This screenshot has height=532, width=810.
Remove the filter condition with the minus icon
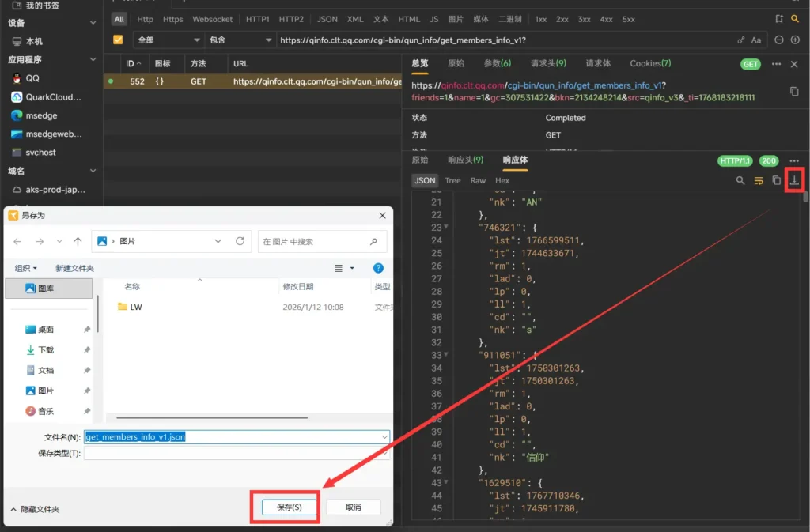(x=779, y=40)
